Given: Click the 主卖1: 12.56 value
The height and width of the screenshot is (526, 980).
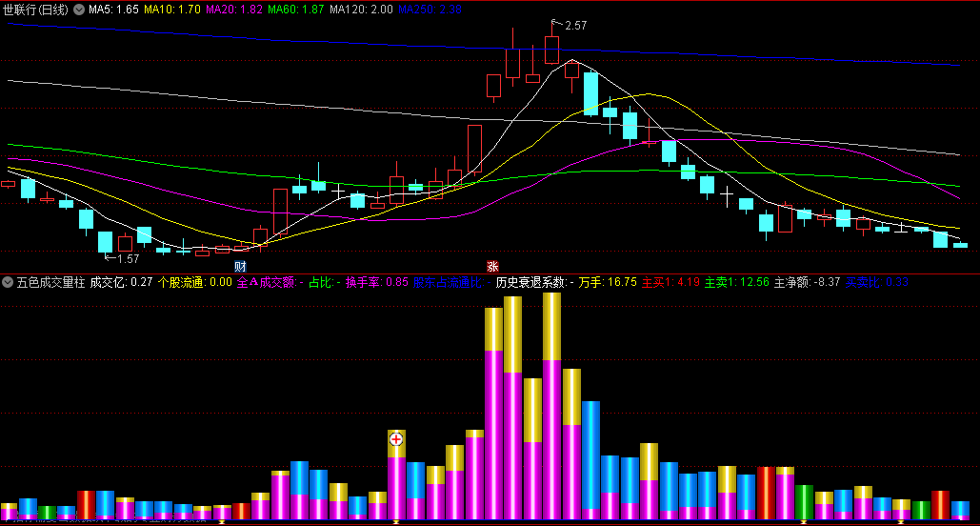Looking at the screenshot, I should click(737, 282).
